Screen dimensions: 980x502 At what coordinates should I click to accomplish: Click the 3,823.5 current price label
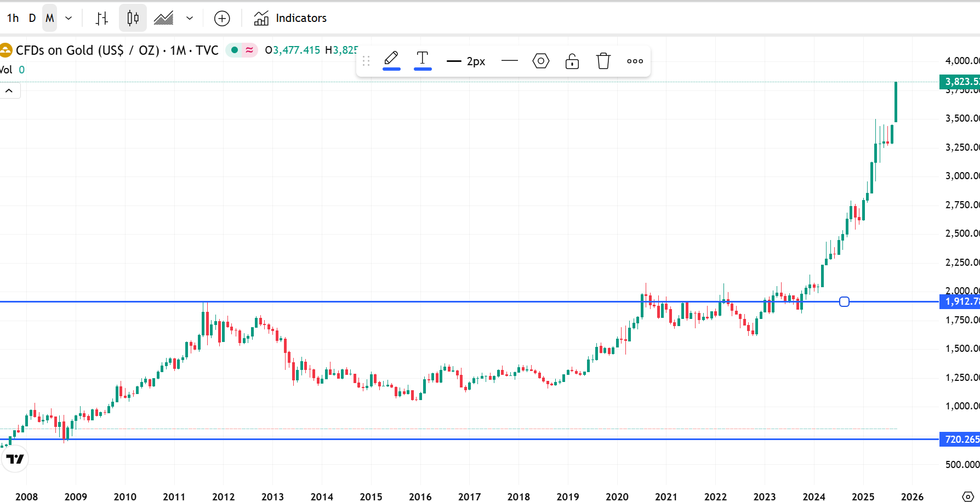[960, 82]
